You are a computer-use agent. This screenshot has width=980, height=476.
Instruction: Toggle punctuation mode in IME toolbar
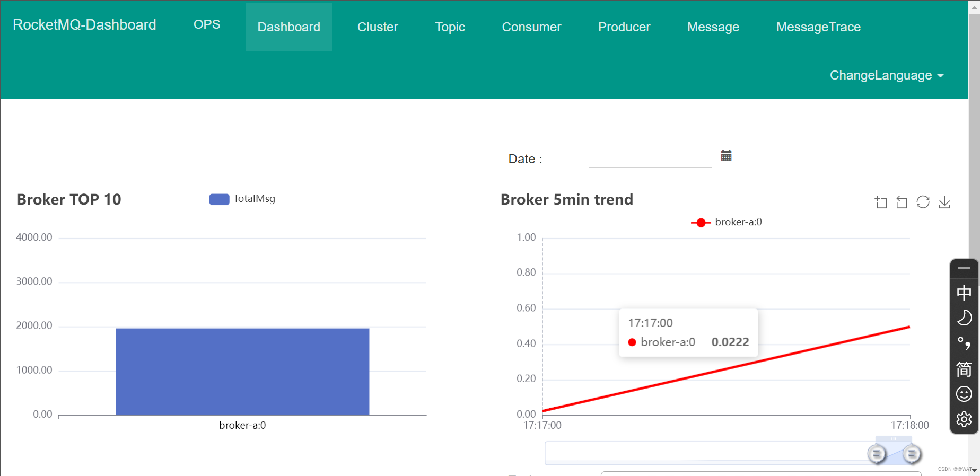(x=964, y=343)
